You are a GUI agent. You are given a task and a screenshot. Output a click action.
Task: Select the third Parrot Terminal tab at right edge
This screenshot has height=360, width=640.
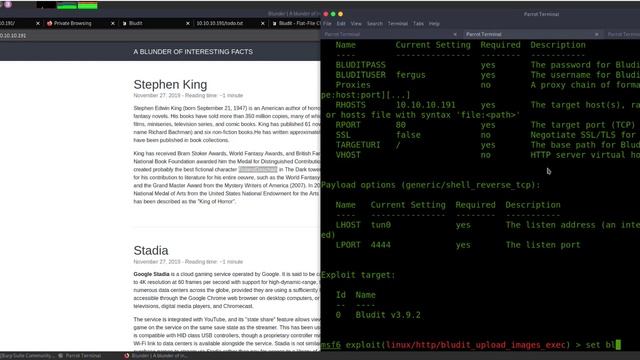click(x=623, y=34)
